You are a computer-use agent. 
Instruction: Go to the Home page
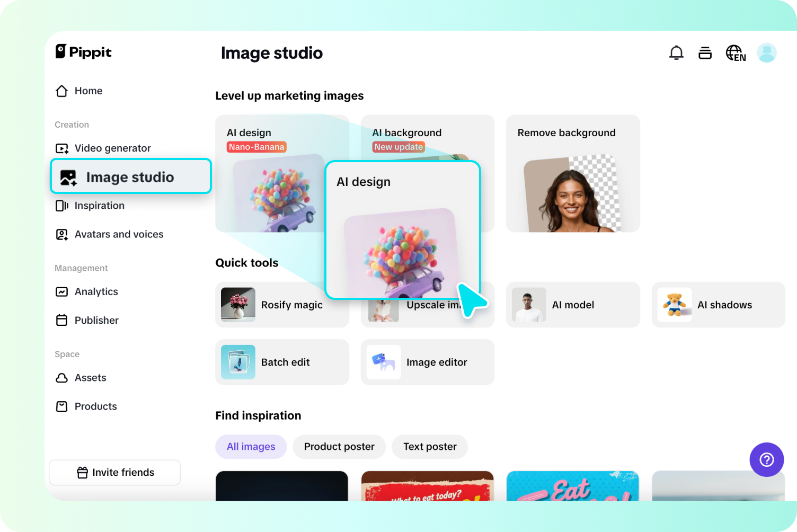tap(88, 91)
